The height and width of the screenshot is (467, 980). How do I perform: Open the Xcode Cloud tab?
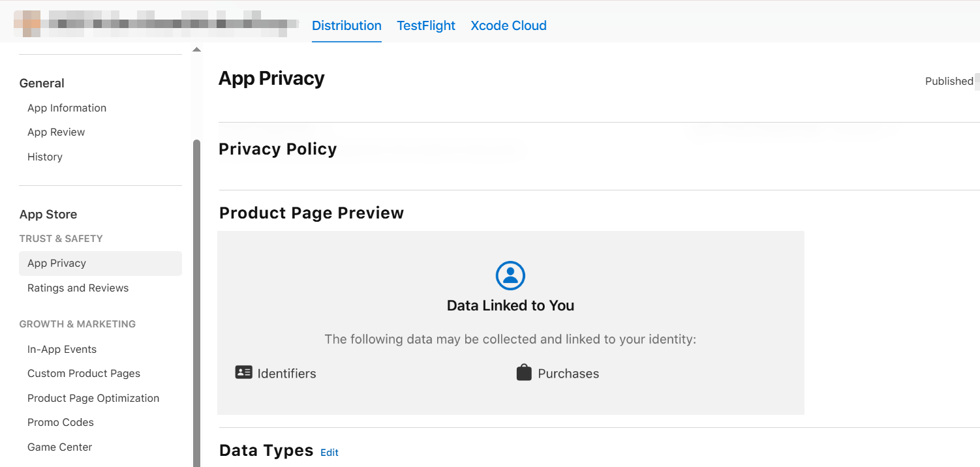click(x=508, y=25)
